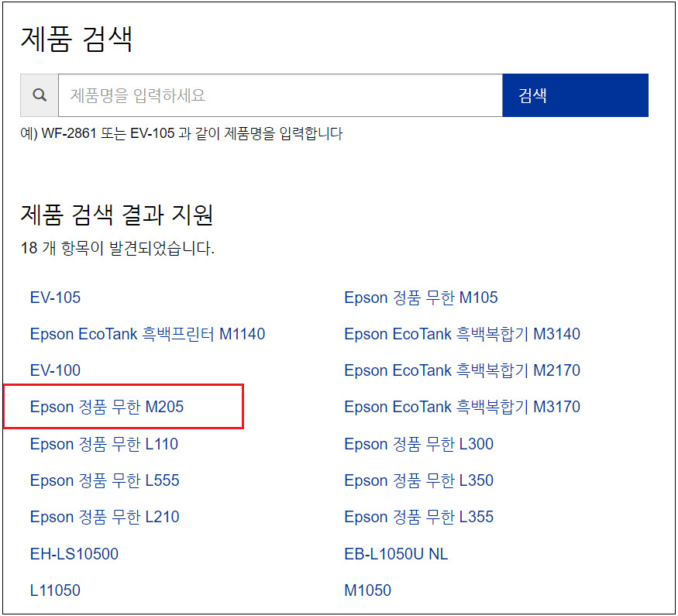Open Epson EcoTank 흑백복합기 M3170
This screenshot has width=678, height=616.
461,407
